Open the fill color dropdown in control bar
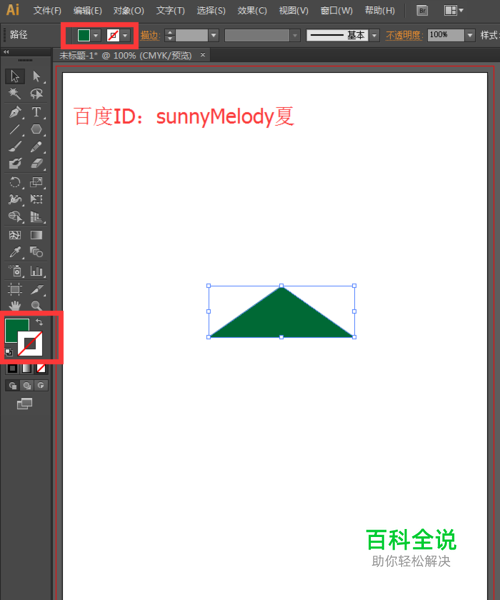The width and height of the screenshot is (500, 600). point(96,35)
